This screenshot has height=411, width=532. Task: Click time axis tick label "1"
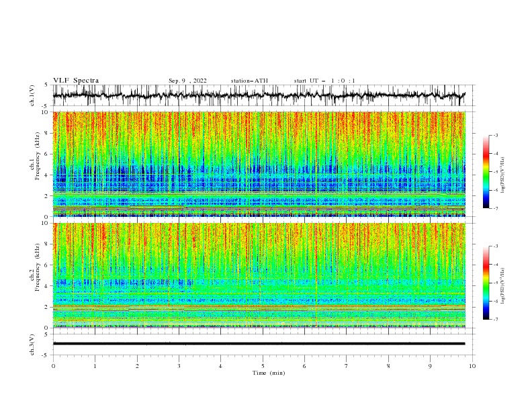pos(95,366)
